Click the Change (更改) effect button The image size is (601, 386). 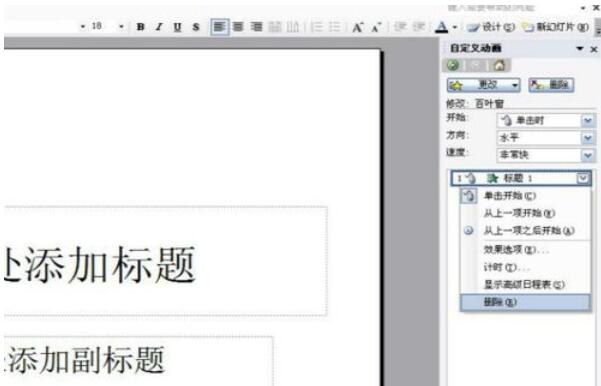tap(484, 85)
